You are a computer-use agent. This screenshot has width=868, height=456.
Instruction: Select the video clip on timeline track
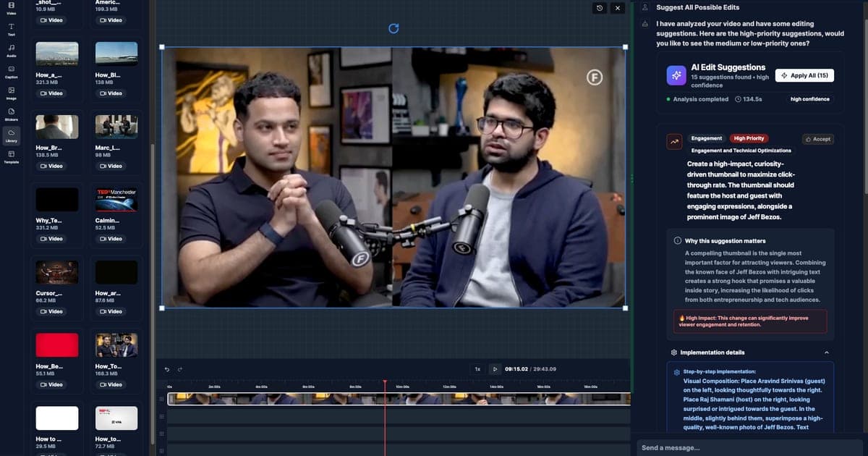(x=399, y=399)
